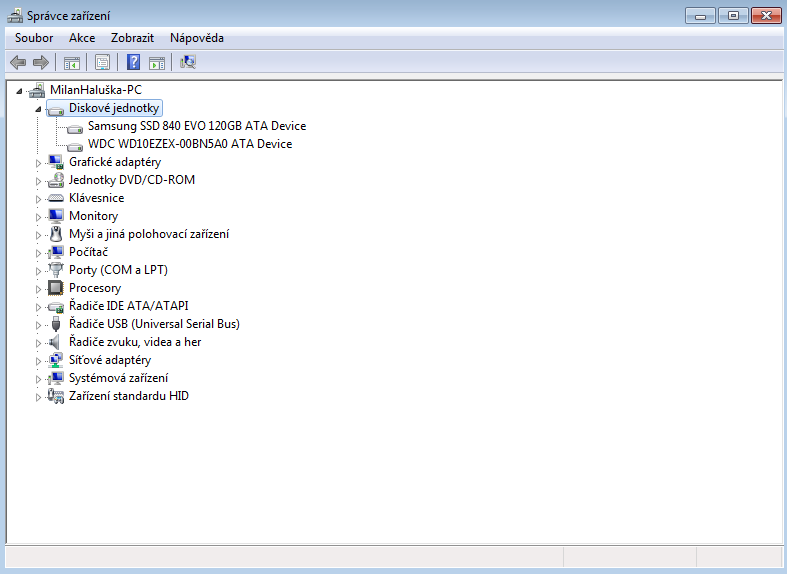The width and height of the screenshot is (787, 574).
Task: Click the Porty (COM a LPT) icon
Action: [x=56, y=270]
